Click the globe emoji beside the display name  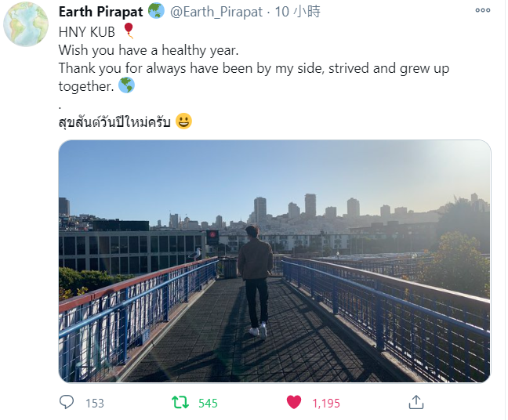click(x=156, y=11)
